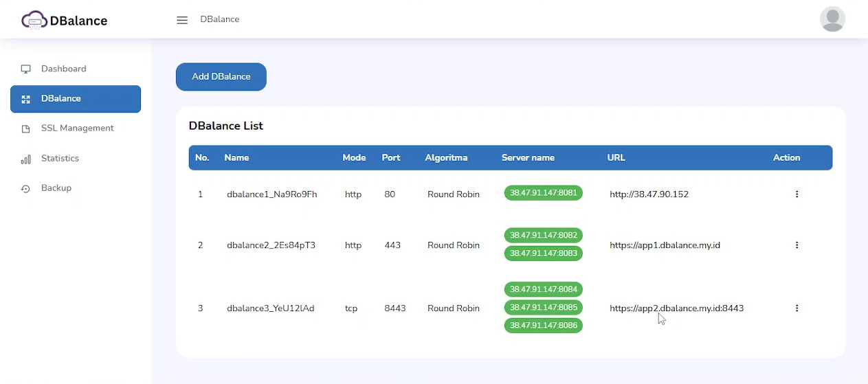This screenshot has height=384, width=868.
Task: Click the Name column header
Action: [x=236, y=157]
